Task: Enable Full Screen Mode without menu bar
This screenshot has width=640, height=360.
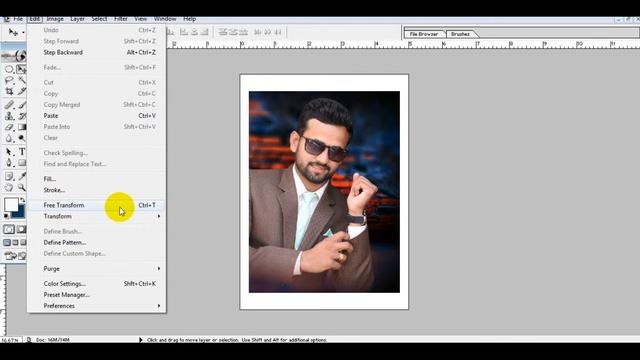Action: (23, 242)
